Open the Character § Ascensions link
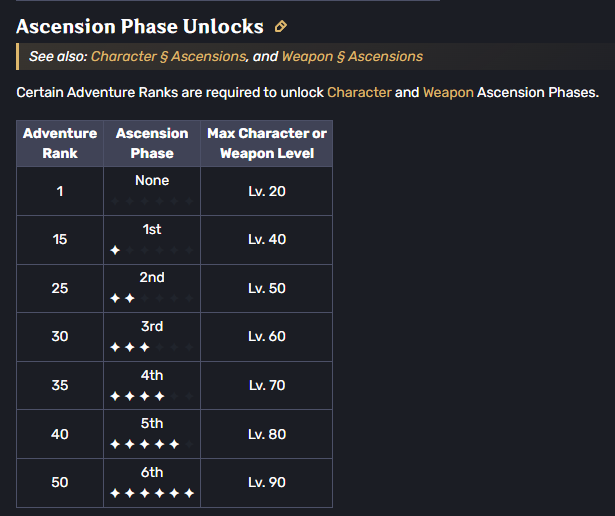The height and width of the screenshot is (516, 615). pos(168,56)
